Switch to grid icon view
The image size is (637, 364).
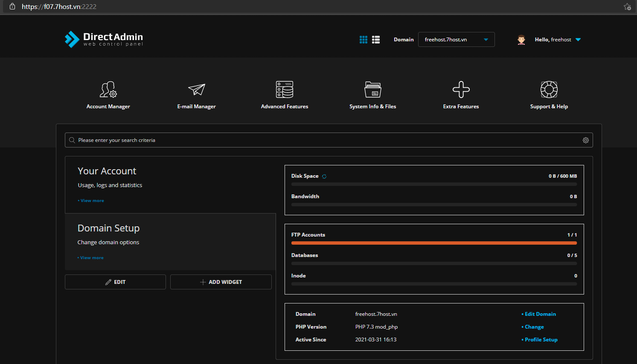coord(364,40)
